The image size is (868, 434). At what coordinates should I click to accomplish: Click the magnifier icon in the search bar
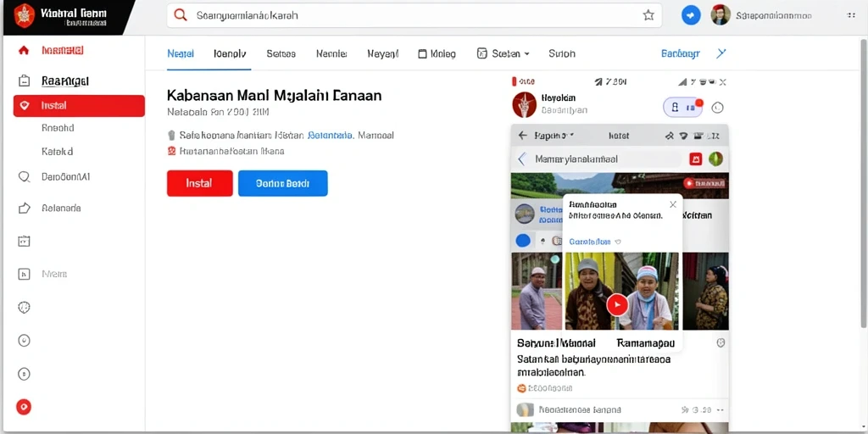click(x=181, y=15)
